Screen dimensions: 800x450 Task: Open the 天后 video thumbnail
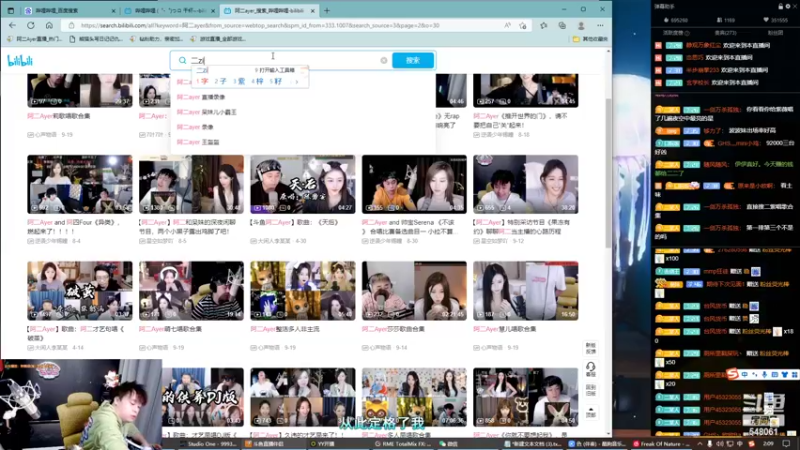[x=303, y=184]
